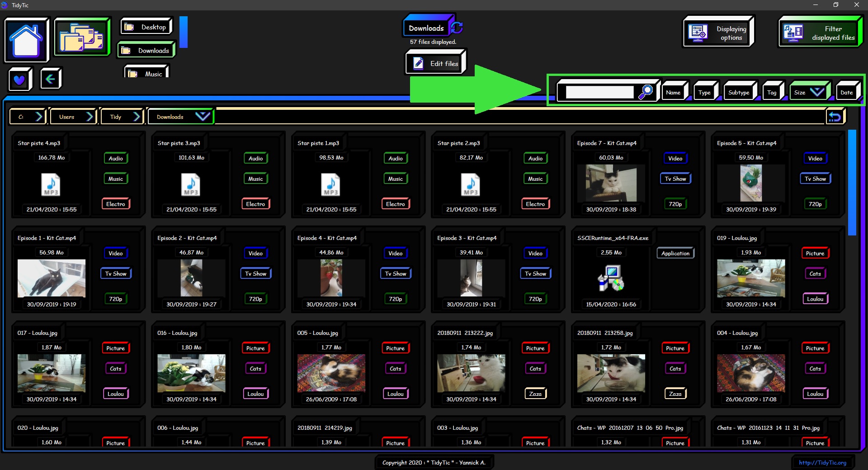Open Episode 5 - Kit Cat.mp4 thumbnail
The height and width of the screenshot is (470, 868).
[x=751, y=183]
